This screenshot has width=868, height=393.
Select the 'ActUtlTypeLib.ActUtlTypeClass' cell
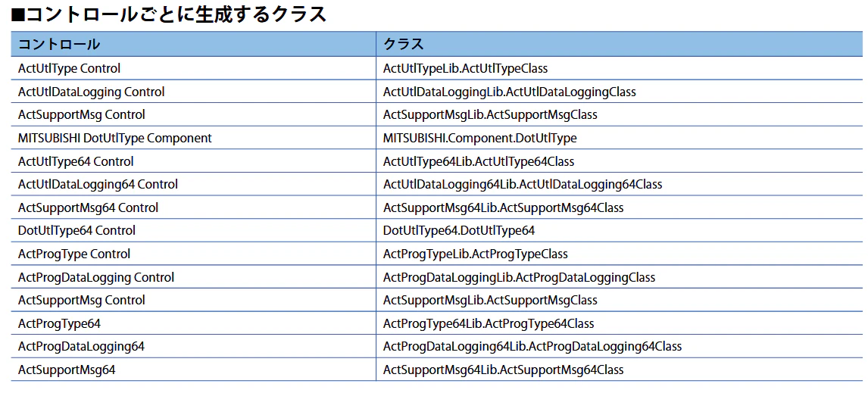[x=620, y=69]
